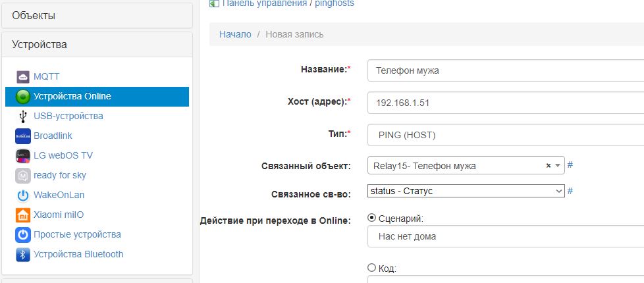Click the Новая запись breadcrumb text
The image size is (644, 283).
(294, 34)
